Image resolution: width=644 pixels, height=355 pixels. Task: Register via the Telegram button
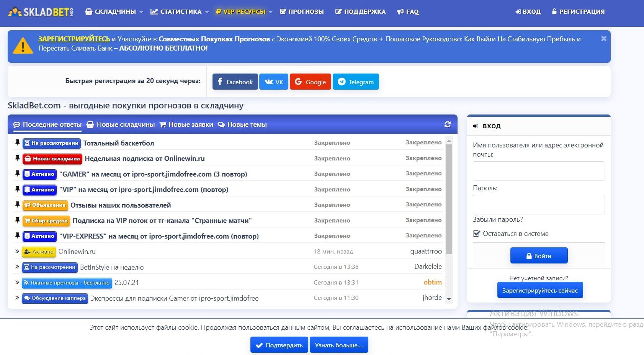[356, 82]
